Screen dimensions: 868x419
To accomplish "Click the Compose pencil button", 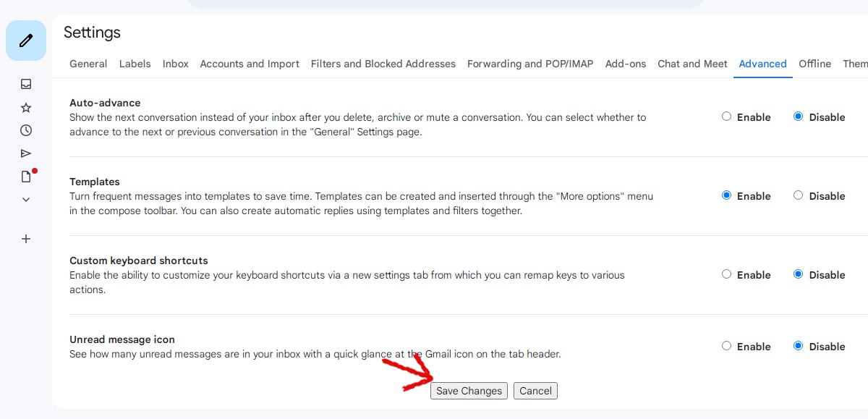I will coord(26,41).
